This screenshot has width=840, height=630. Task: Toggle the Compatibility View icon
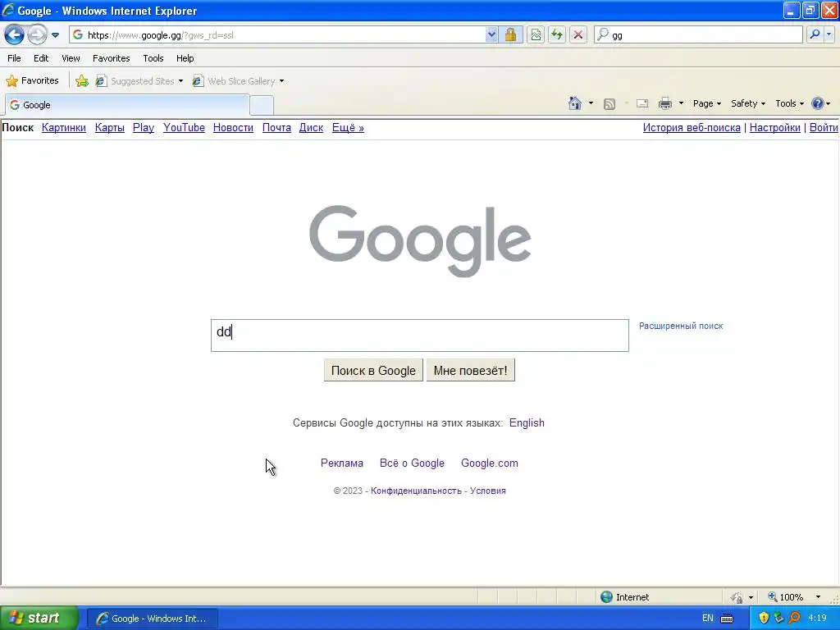[536, 34]
